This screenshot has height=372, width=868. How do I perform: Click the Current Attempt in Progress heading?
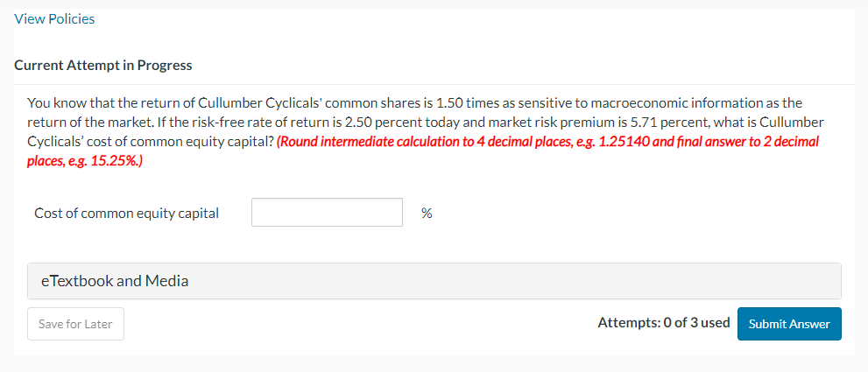point(103,65)
